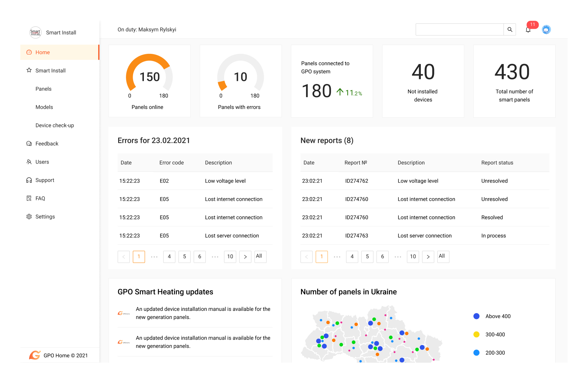588x383 pixels.
Task: Click the FAQ document icon
Action: click(29, 198)
